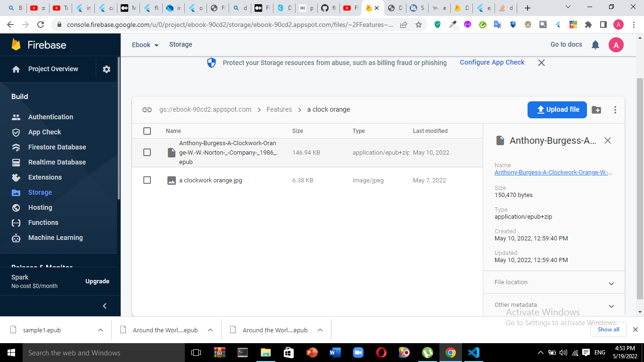Launch Zoom from the taskbar
The width and height of the screenshot is (644, 362).
[x=358, y=353]
